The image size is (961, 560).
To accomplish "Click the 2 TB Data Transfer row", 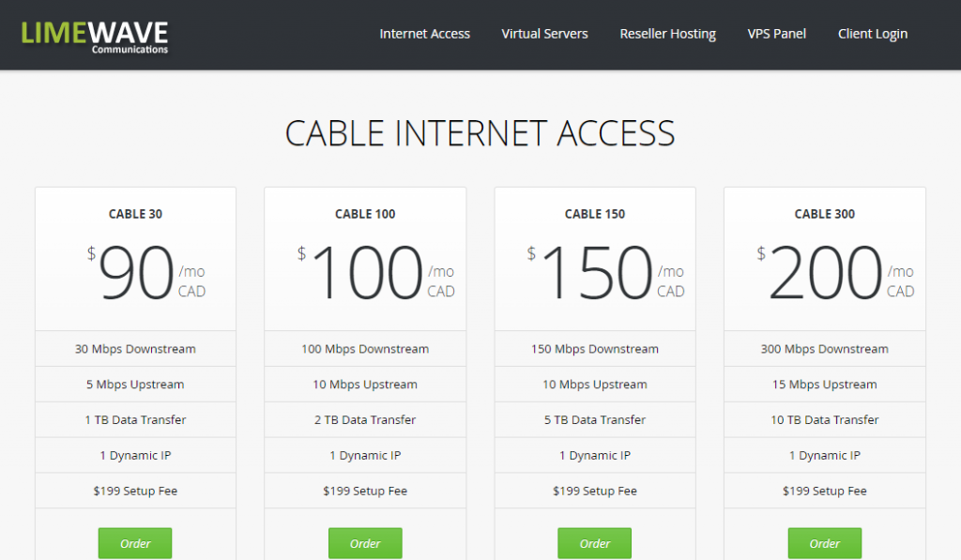I will (365, 420).
